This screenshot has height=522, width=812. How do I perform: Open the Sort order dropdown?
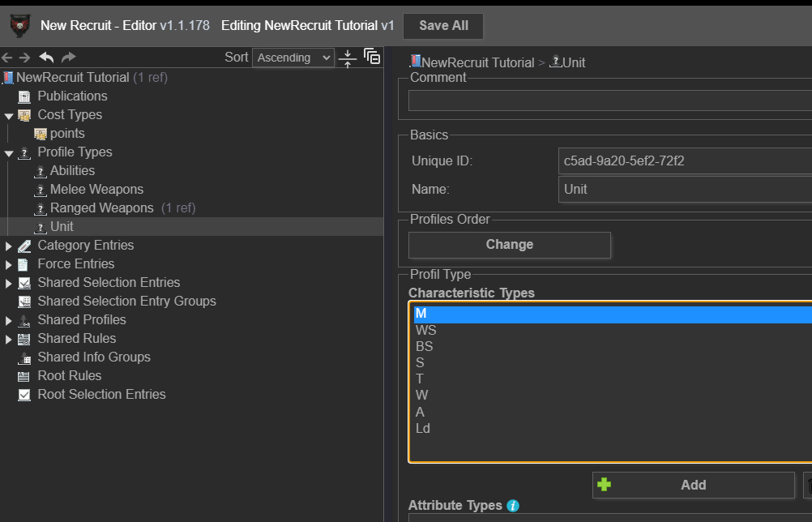click(x=293, y=58)
